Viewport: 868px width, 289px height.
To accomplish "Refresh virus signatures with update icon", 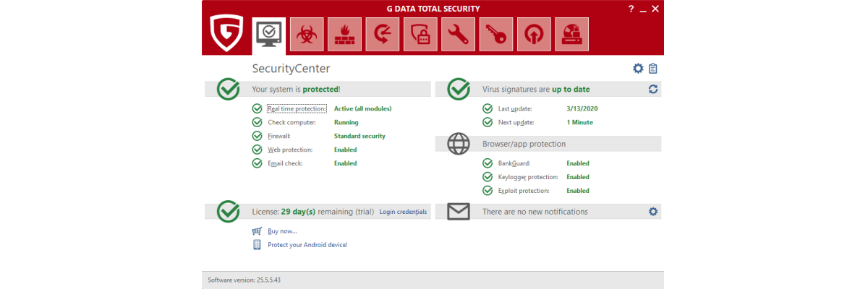I will pos(653,89).
